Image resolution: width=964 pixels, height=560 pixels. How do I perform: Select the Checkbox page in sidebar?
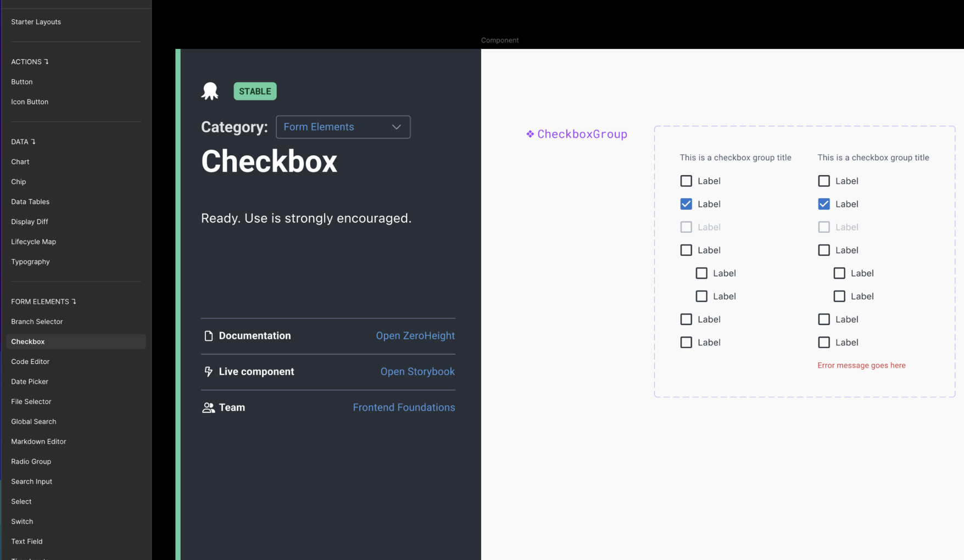click(76, 341)
